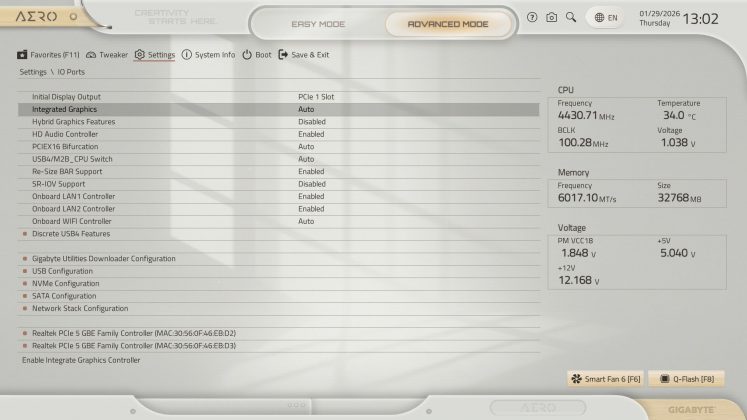This screenshot has height=420, width=747.
Task: Change HD Audio Controller Enabled value
Action: [311, 134]
